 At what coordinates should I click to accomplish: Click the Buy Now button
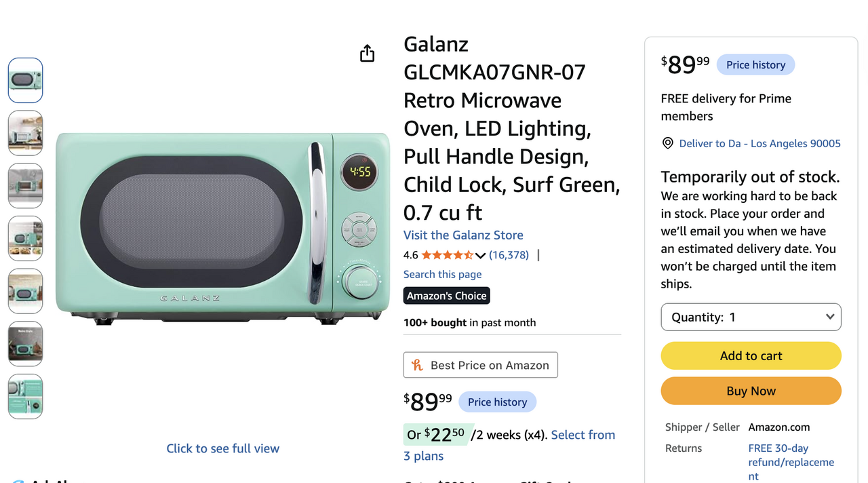[x=751, y=391]
